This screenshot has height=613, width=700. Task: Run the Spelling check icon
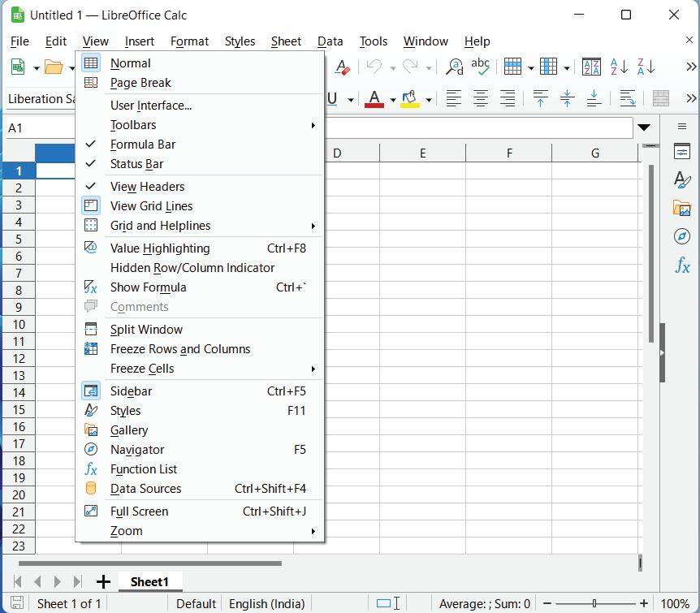tap(481, 67)
